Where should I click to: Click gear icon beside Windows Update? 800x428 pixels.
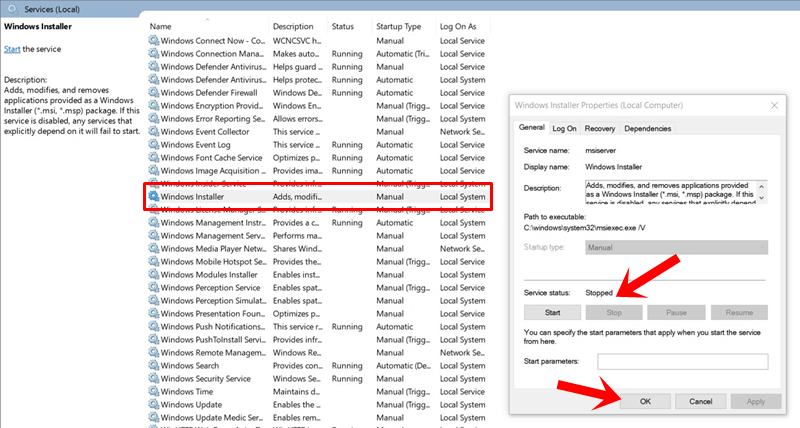tap(154, 405)
